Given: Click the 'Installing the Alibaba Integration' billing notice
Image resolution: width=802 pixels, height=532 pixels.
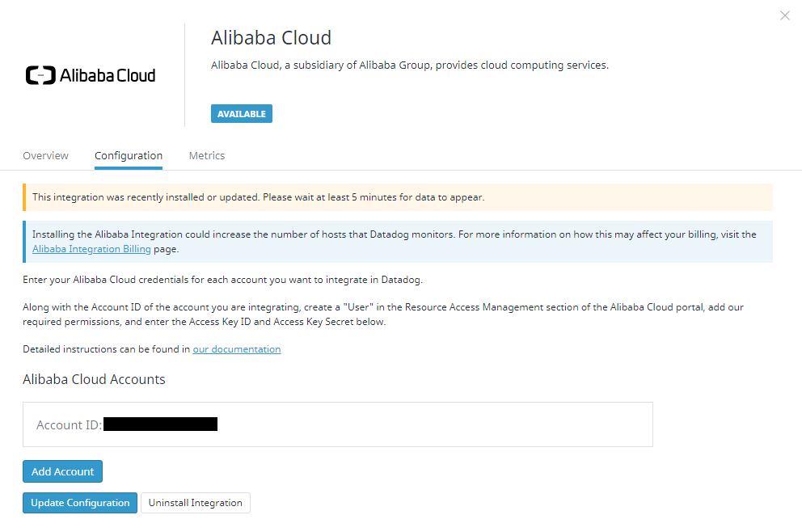Looking at the screenshot, I should [x=398, y=242].
